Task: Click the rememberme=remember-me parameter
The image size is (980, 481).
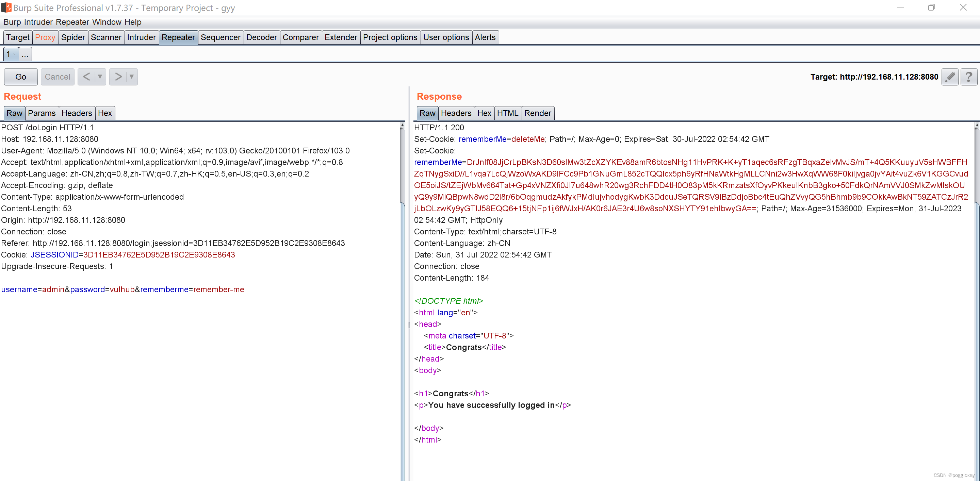Action: (192, 289)
